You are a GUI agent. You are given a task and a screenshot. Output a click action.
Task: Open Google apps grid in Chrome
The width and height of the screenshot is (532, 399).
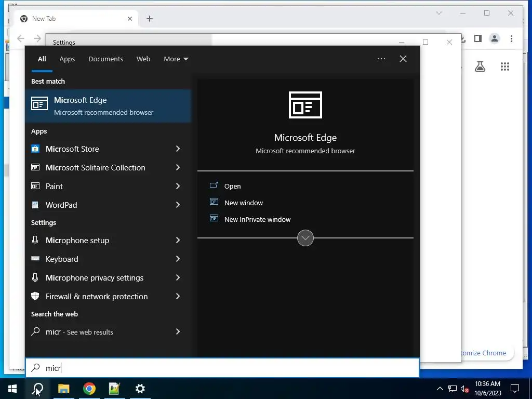505,66
